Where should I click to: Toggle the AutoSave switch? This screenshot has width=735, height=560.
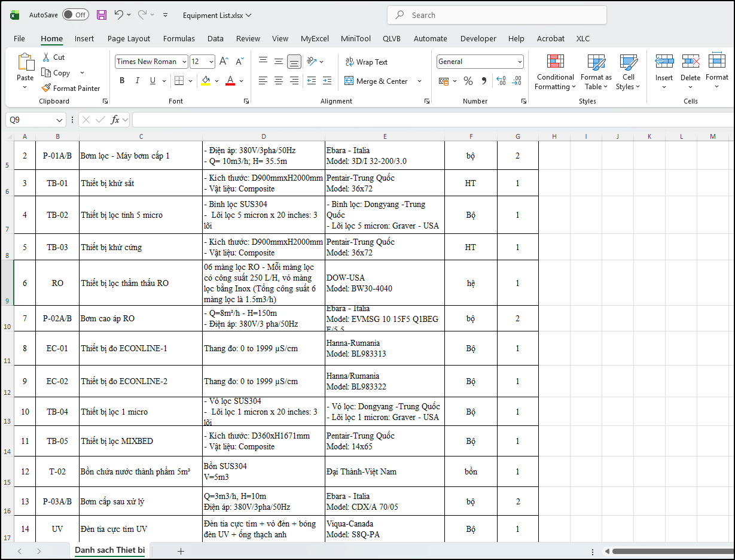[75, 15]
